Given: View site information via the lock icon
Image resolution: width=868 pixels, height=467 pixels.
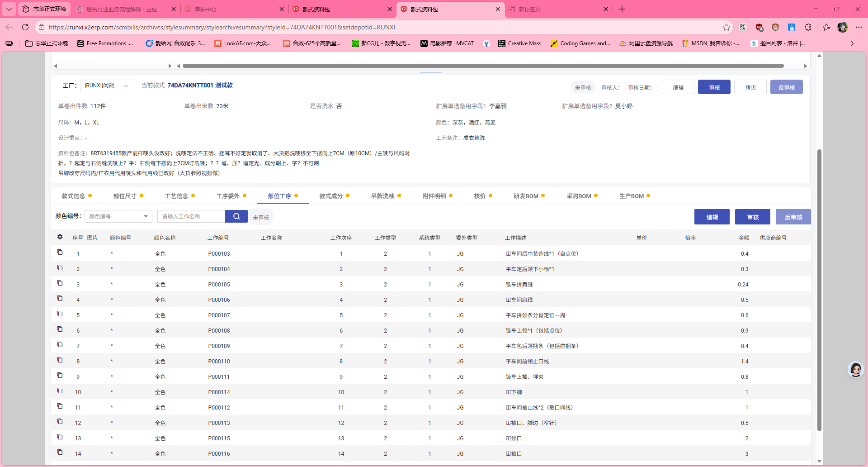Looking at the screenshot, I should point(42,27).
